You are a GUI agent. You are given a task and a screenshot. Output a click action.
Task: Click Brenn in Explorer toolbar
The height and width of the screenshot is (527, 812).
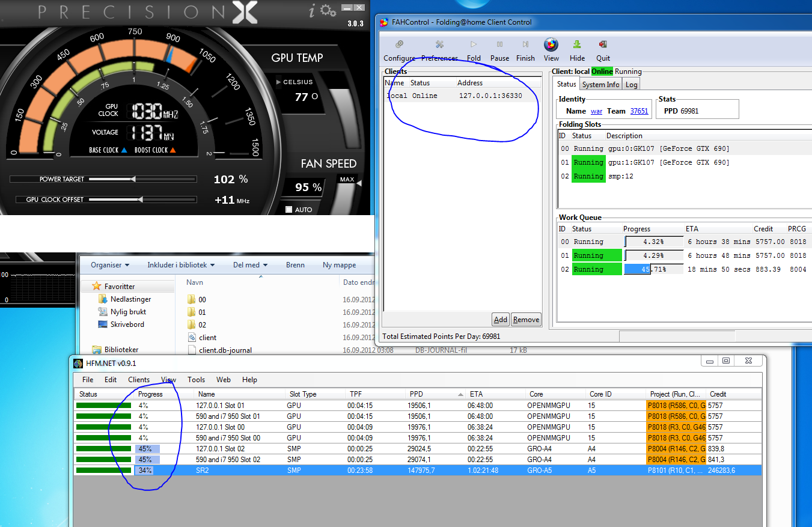[295, 265]
